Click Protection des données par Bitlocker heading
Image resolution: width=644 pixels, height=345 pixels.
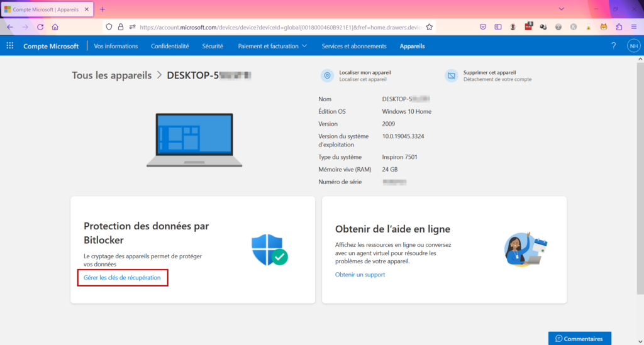point(146,233)
